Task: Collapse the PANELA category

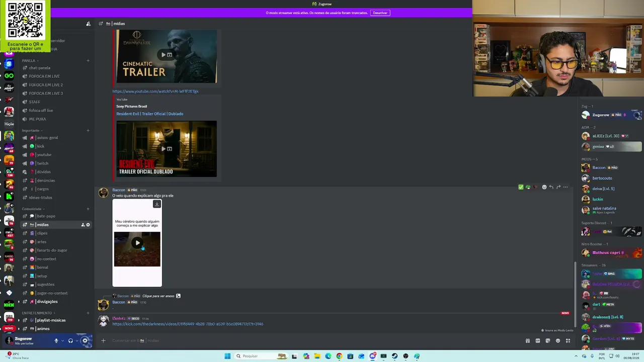Action: 30,61
